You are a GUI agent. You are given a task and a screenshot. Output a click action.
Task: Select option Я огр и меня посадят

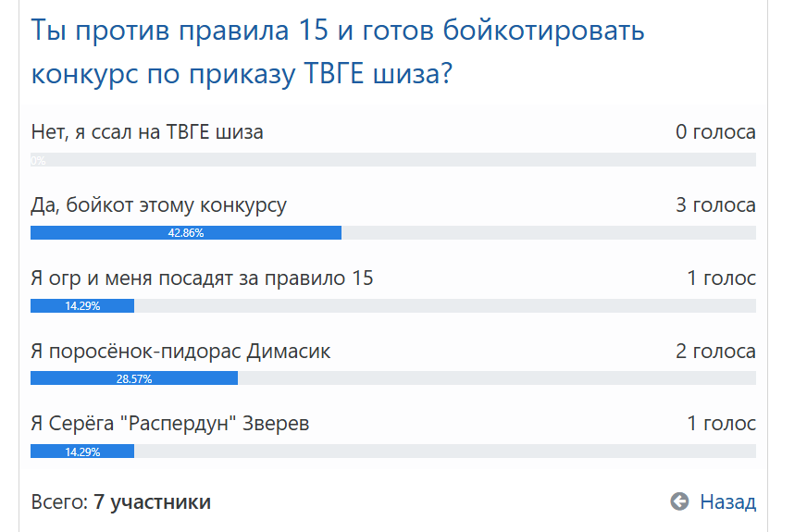202,278
